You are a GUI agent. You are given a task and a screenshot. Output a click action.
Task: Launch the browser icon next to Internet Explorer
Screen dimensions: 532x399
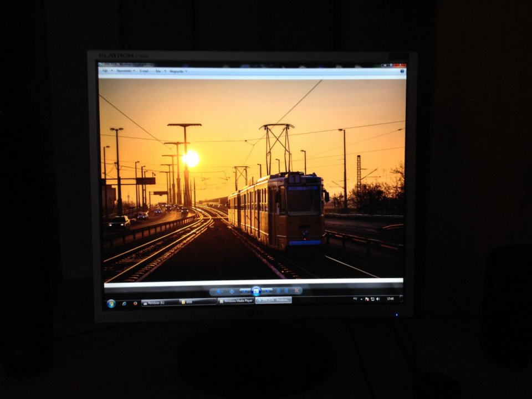(135, 303)
